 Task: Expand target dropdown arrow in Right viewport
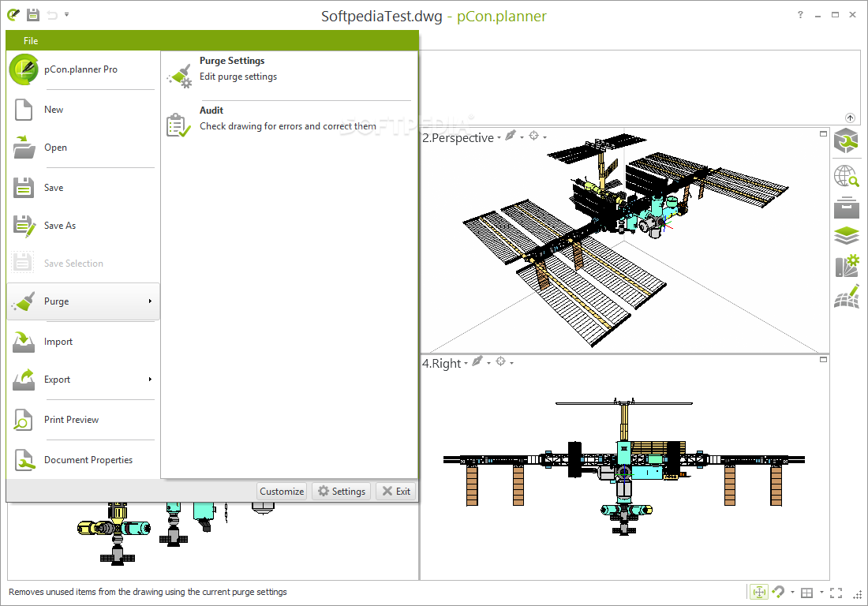[x=511, y=363]
